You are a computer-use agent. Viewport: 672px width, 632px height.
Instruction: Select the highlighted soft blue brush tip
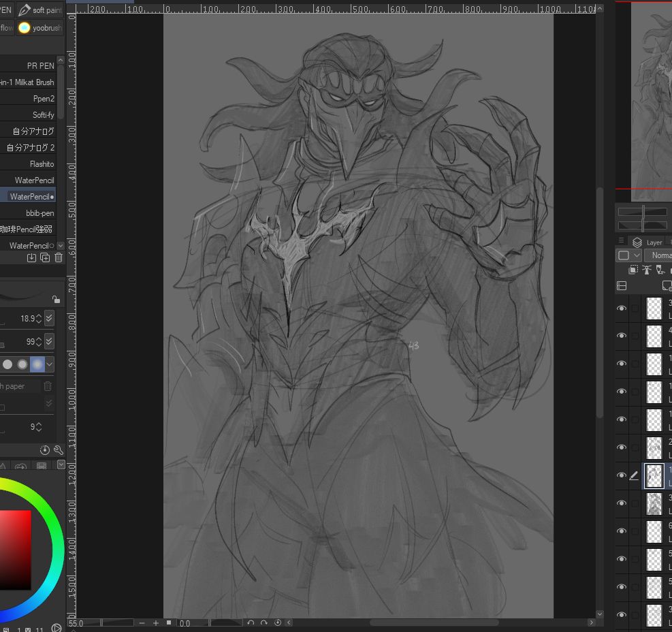[x=37, y=364]
